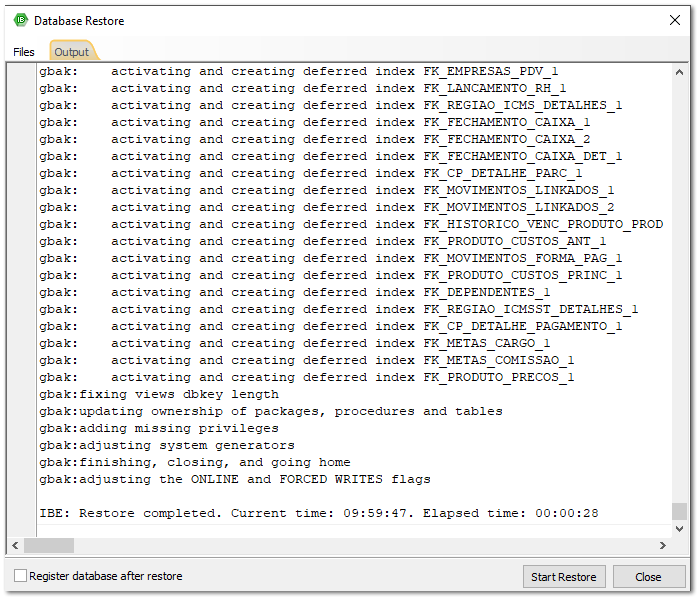Click the Close button
The image size is (700, 600).
click(x=649, y=577)
